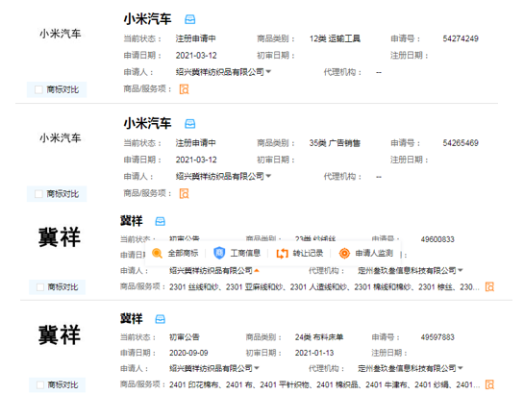Open the 小米汽车 title link for 12类 运输工具
Screen dimensions: 524x420
click(x=147, y=19)
